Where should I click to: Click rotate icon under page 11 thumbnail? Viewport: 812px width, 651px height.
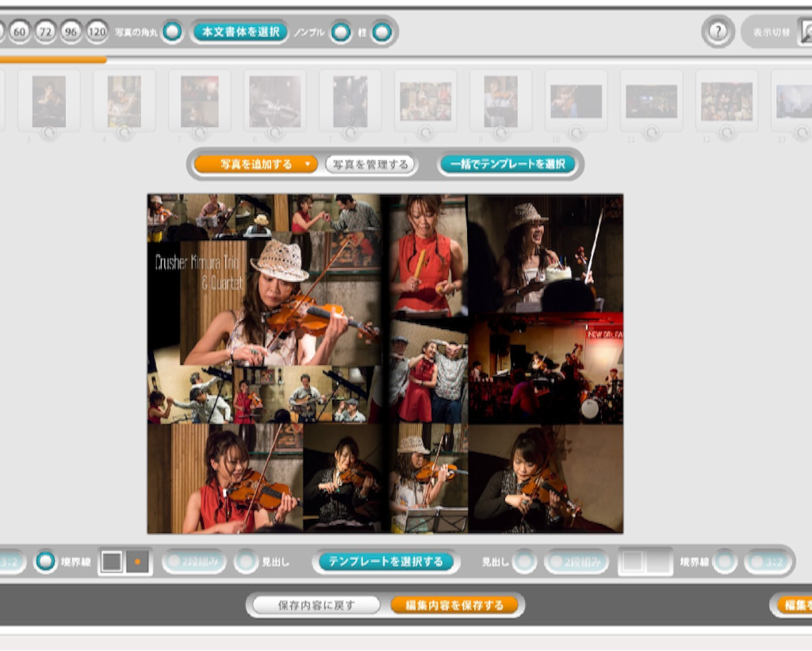click(652, 133)
